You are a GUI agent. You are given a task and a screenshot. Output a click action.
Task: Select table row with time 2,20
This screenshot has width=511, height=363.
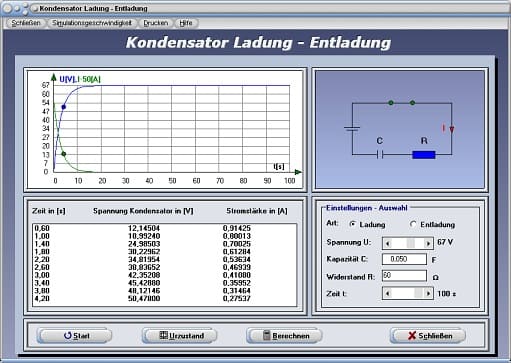pyautogui.click(x=164, y=260)
